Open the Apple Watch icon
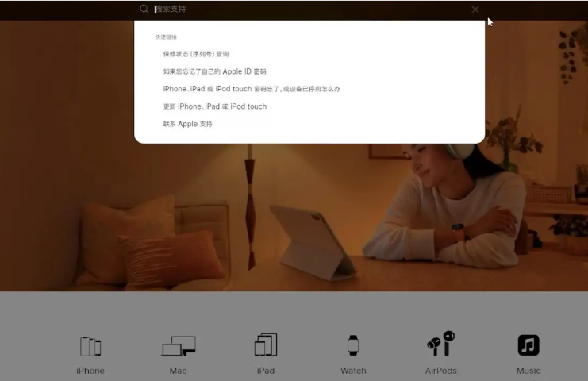 (x=353, y=345)
